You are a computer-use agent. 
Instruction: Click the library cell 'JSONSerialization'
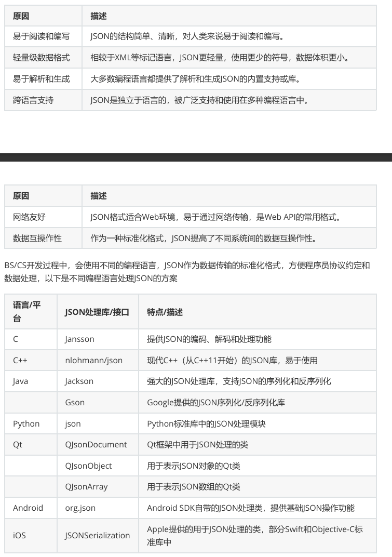(x=97, y=535)
